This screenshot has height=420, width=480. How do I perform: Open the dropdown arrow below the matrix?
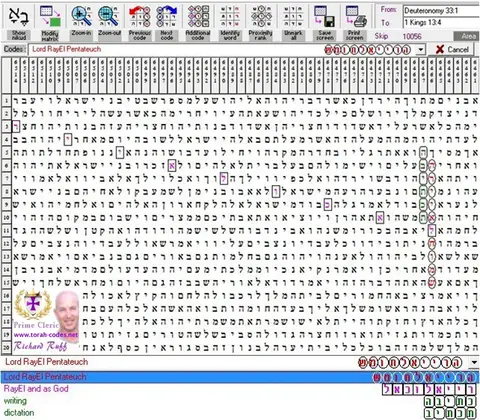(473, 362)
